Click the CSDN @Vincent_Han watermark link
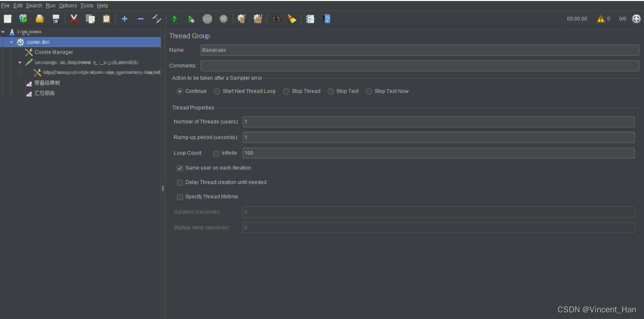The image size is (644, 319). [597, 309]
